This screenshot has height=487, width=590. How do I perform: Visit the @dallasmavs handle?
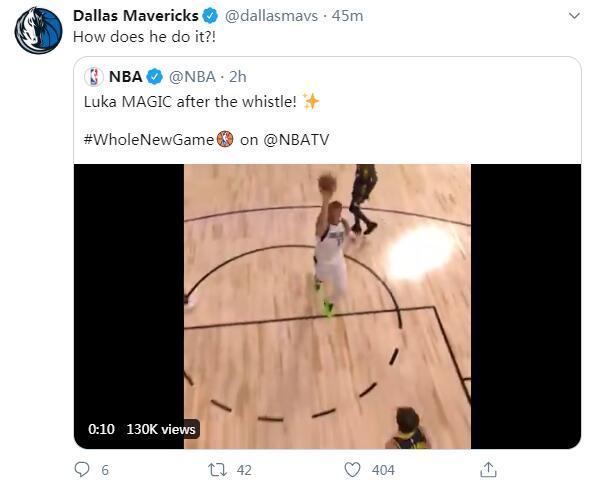(271, 16)
